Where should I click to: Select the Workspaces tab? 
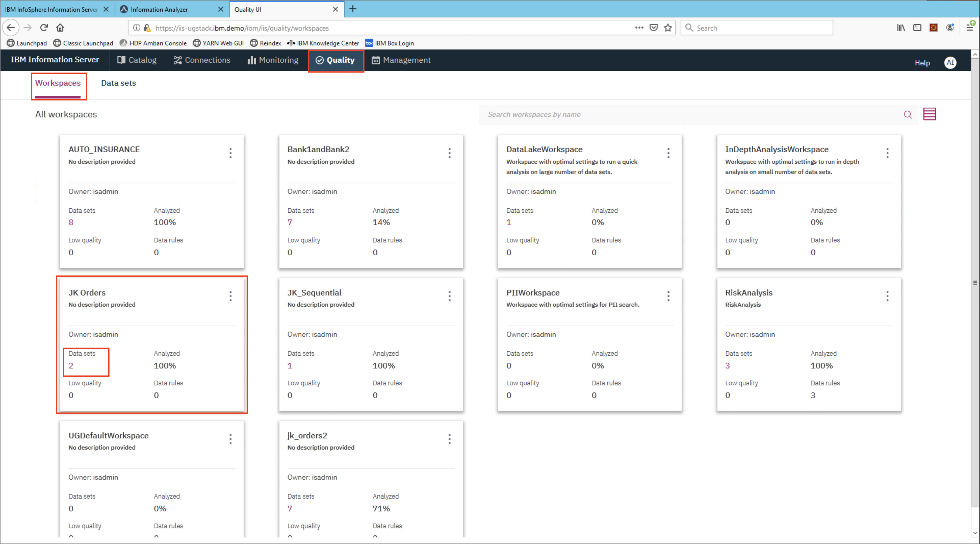[x=58, y=83]
